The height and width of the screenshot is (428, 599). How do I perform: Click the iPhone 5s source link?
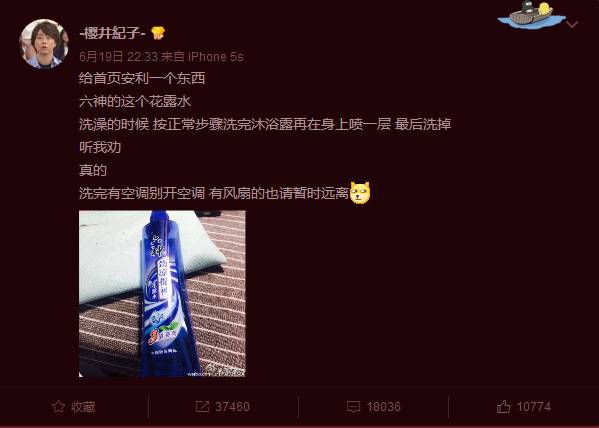pyautogui.click(x=216, y=57)
